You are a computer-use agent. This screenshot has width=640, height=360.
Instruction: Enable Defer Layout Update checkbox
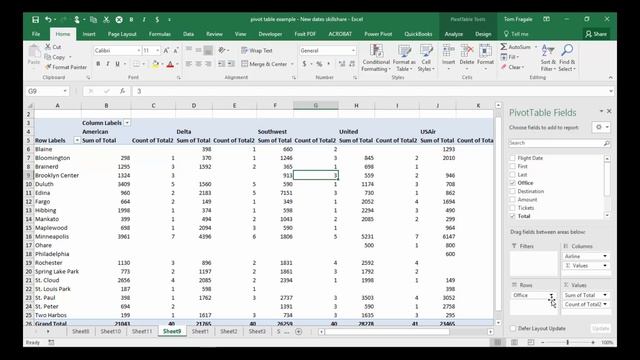coord(513,328)
